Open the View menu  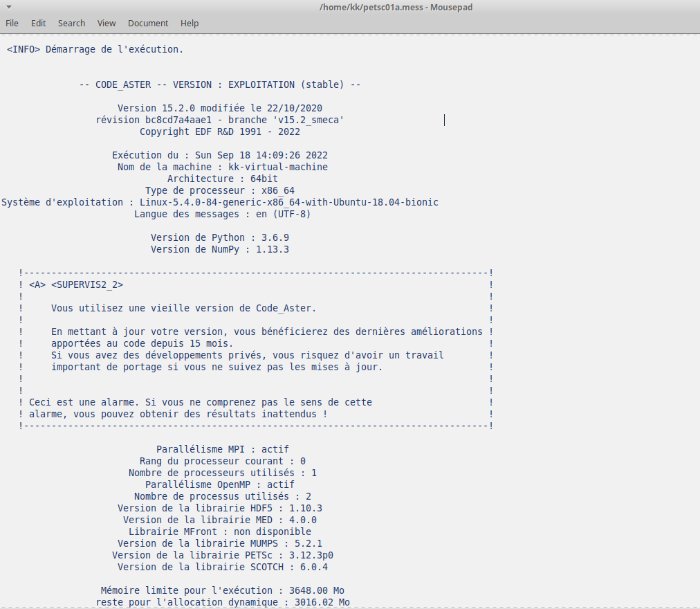(107, 24)
